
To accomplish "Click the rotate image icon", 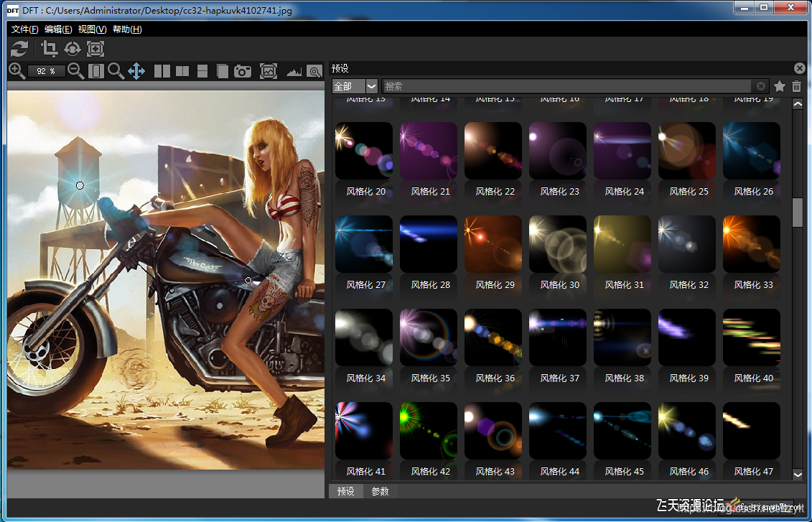I will click(73, 50).
